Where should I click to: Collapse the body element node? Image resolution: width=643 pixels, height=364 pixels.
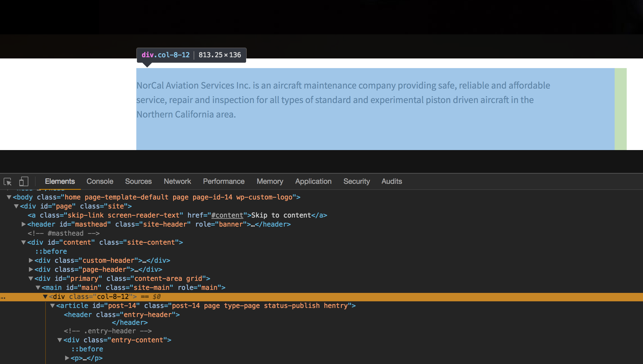pos(9,197)
